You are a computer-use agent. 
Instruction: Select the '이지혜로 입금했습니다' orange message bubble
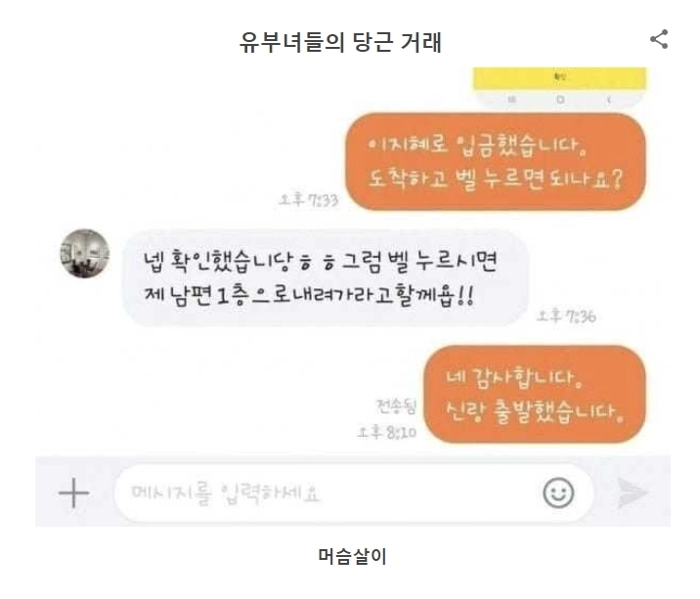point(496,161)
